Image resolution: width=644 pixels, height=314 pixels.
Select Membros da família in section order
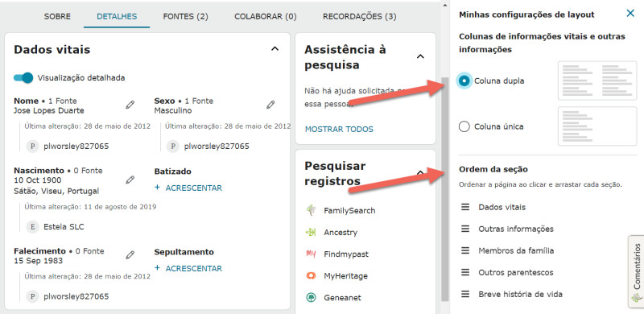coord(516,250)
